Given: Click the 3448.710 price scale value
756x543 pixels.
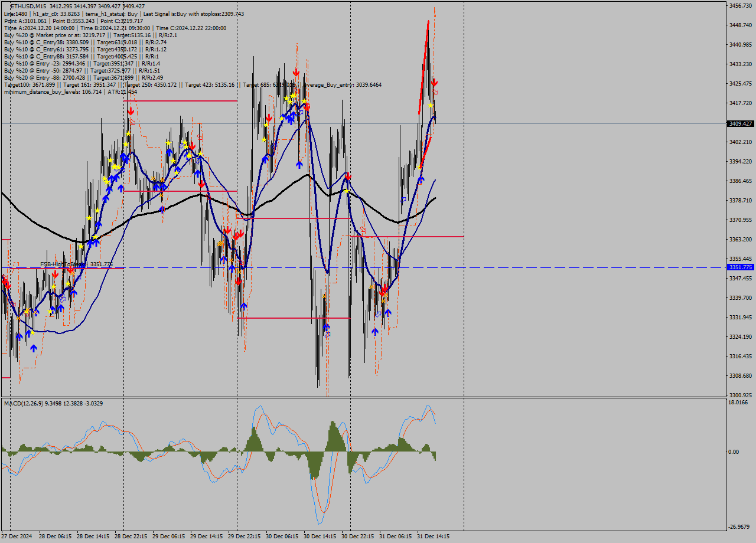Looking at the screenshot, I should click(x=740, y=25).
